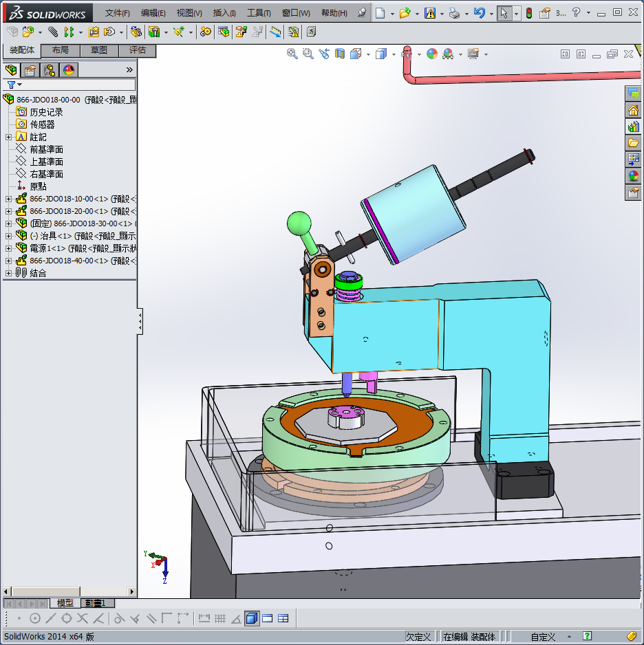Image resolution: width=644 pixels, height=645 pixels.
Task: Select the 模型 bottom tab
Action: [65, 603]
